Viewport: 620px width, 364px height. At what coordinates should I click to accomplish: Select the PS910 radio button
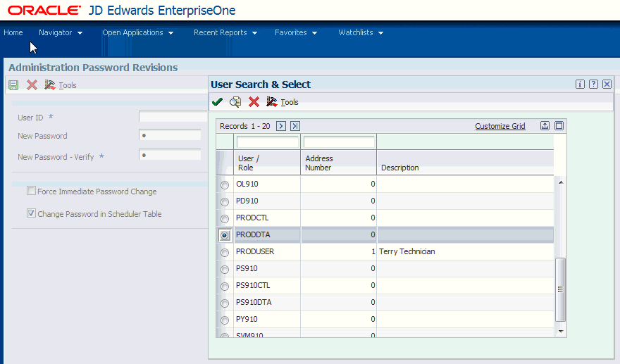click(x=225, y=270)
